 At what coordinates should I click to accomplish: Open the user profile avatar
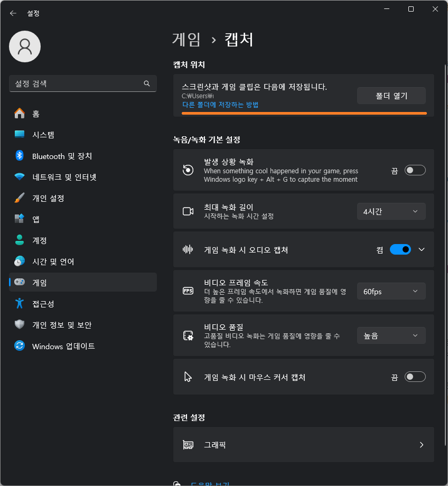click(x=25, y=46)
